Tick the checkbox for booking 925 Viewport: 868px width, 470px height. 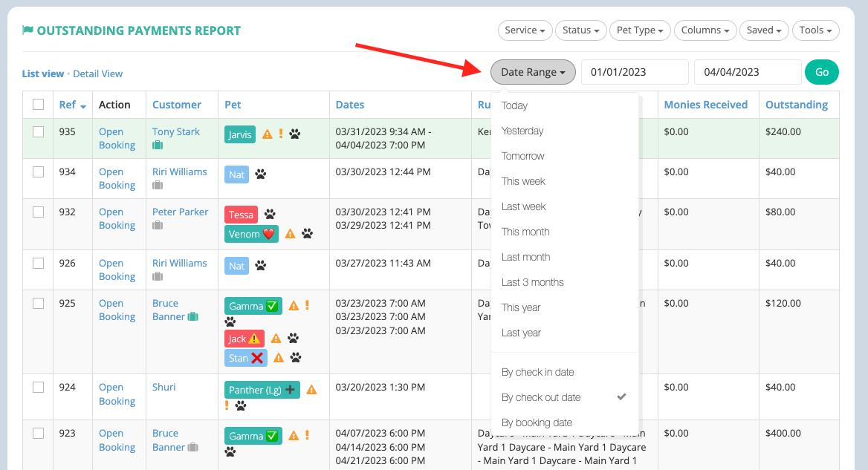38,303
